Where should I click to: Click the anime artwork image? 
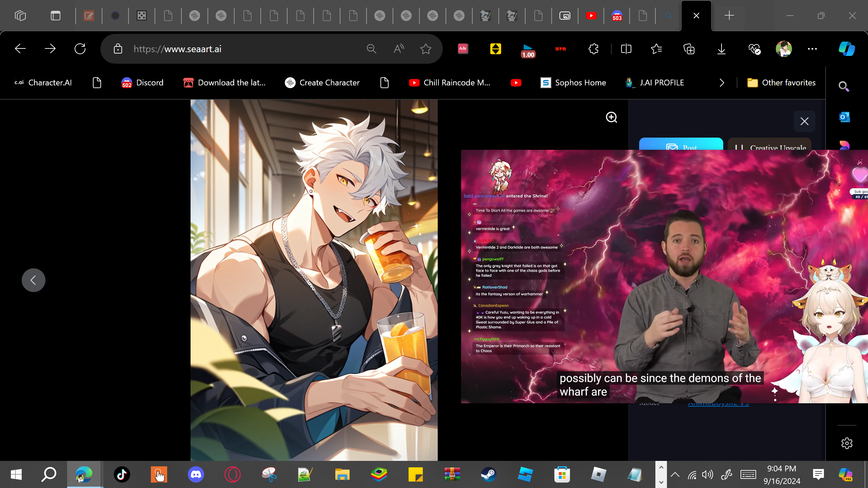(x=314, y=280)
